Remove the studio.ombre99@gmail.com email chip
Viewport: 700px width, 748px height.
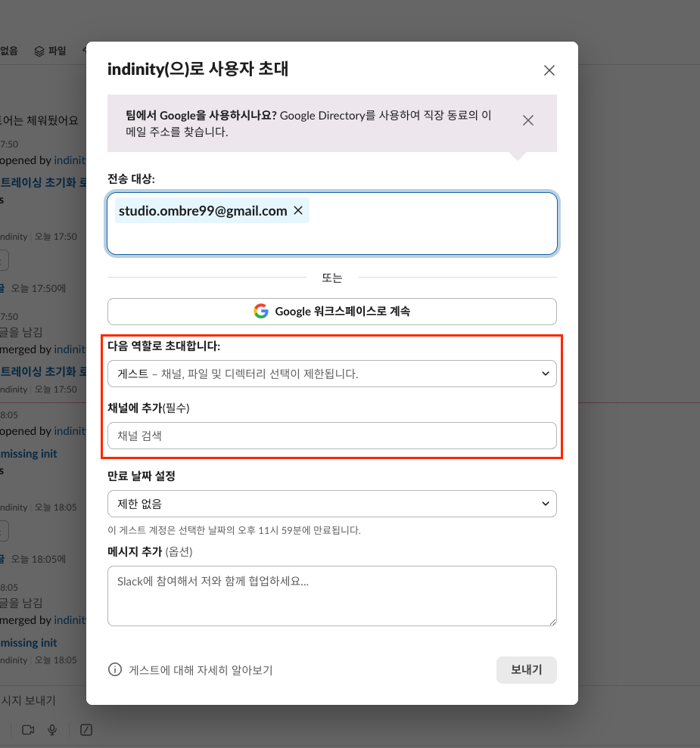[298, 211]
